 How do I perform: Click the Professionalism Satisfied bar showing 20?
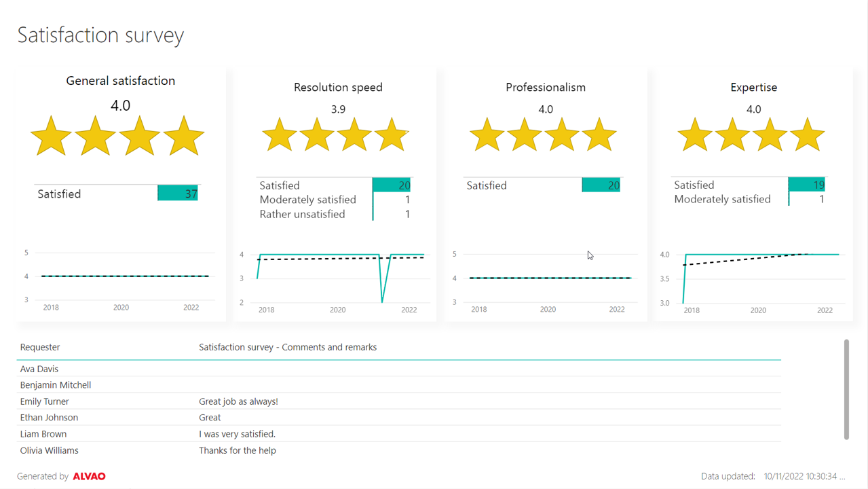pyautogui.click(x=601, y=185)
